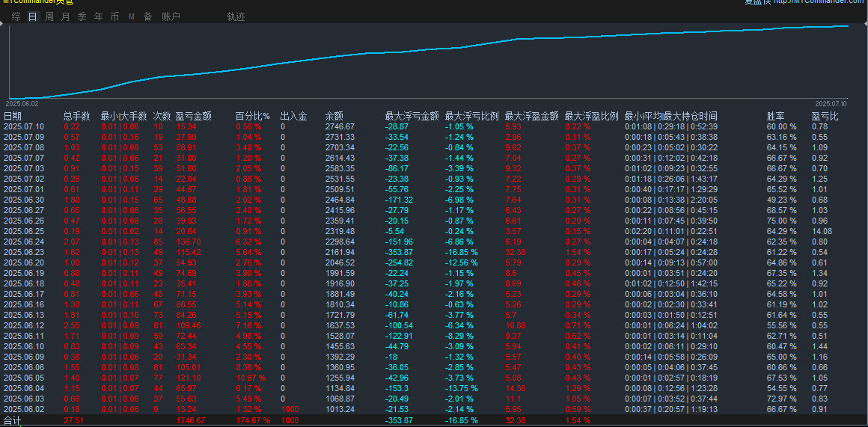Click the 盈亏金额 column header
The width and height of the screenshot is (868, 427).
(194, 116)
